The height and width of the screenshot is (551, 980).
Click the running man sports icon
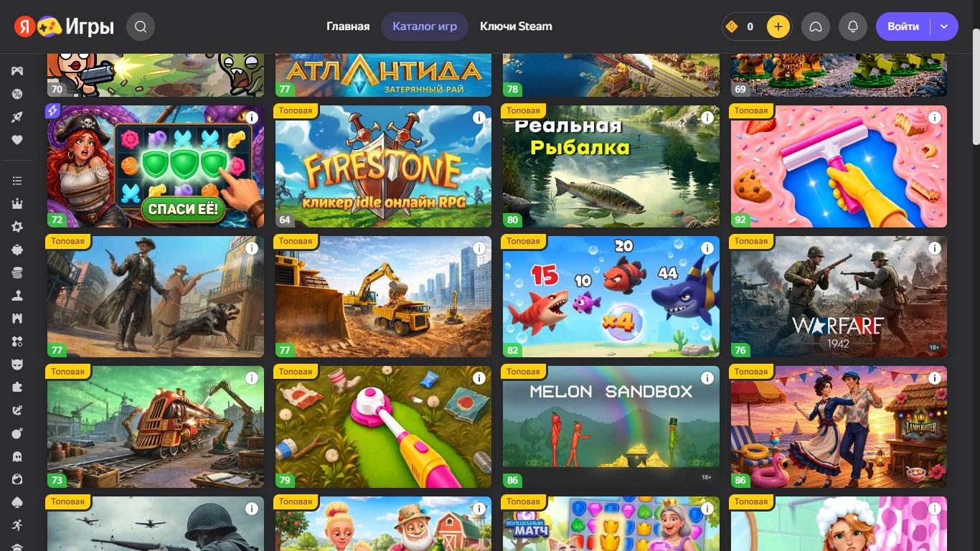pyautogui.click(x=17, y=525)
